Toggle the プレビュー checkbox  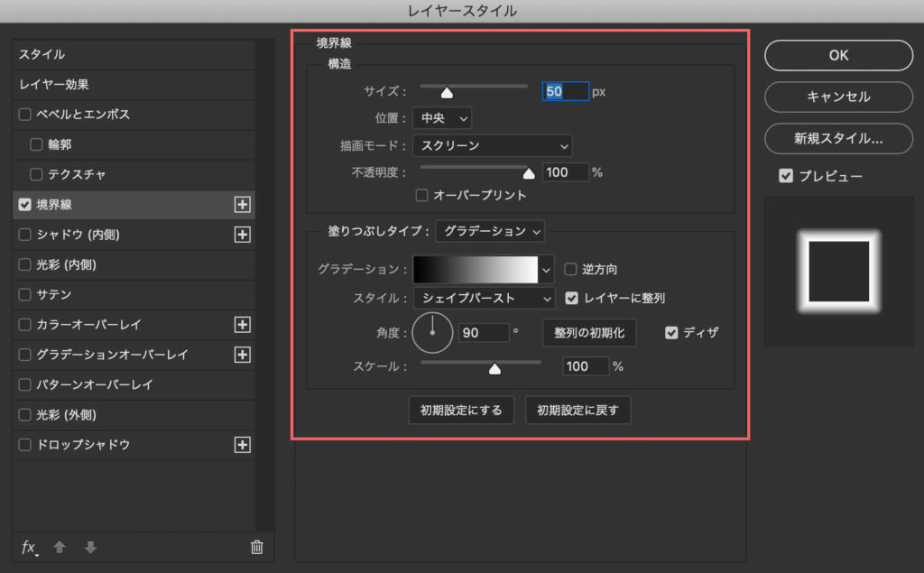click(786, 176)
